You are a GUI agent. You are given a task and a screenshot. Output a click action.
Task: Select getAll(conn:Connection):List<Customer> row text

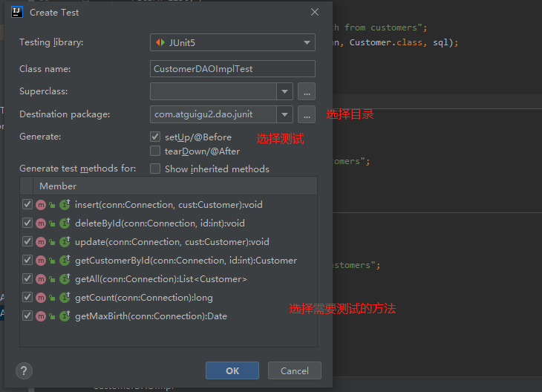pyautogui.click(x=161, y=279)
